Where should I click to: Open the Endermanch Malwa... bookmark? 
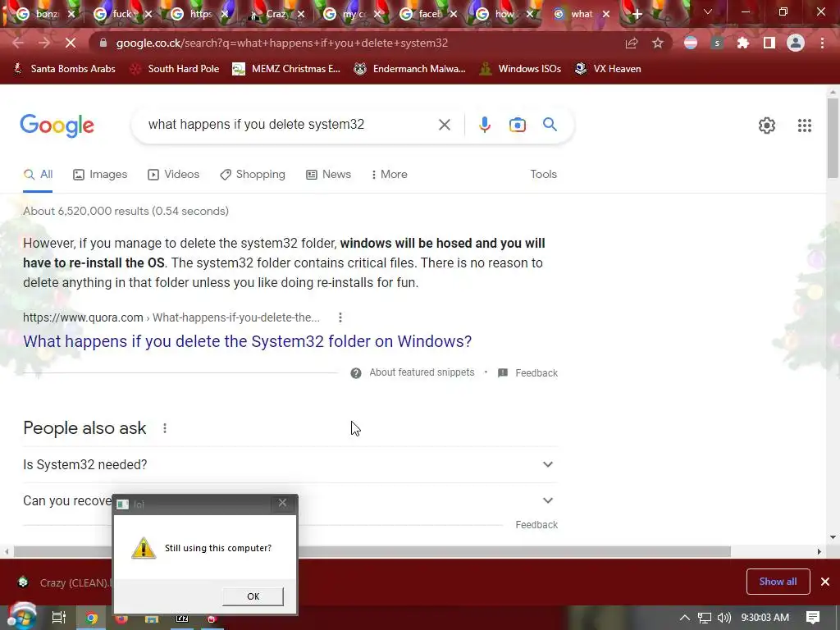tap(410, 69)
